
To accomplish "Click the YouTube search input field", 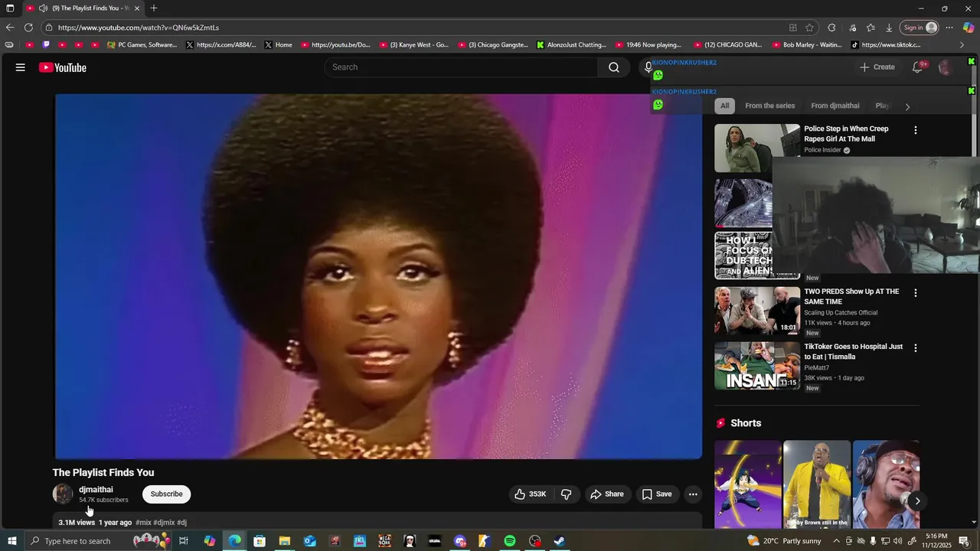I will tap(462, 67).
